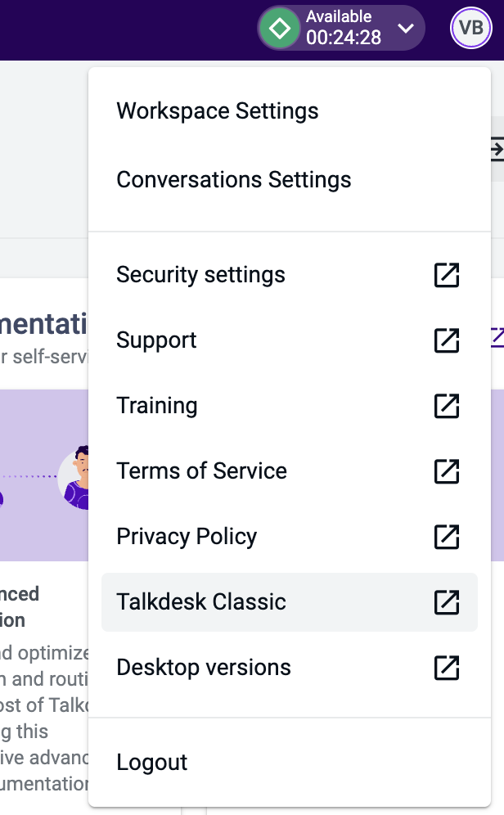Click the Talkdesk Classic external link icon
The height and width of the screenshot is (815, 504).
coord(446,602)
